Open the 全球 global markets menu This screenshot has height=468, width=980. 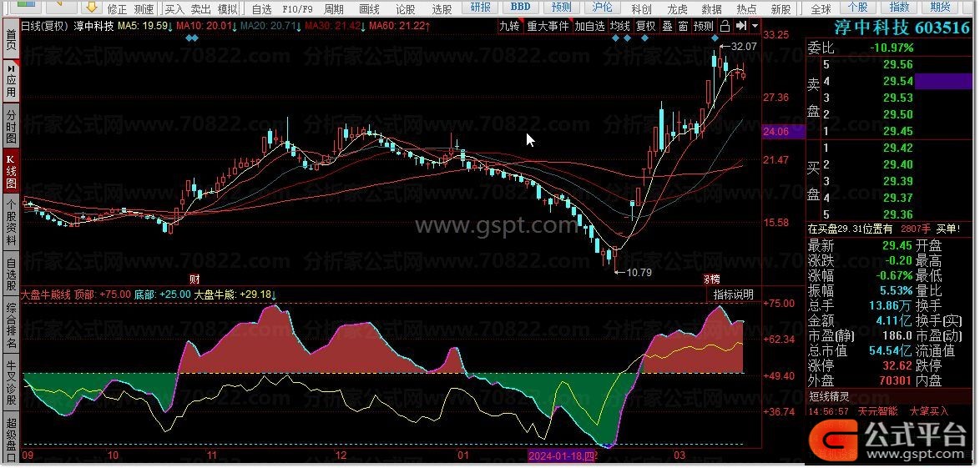pos(821,8)
